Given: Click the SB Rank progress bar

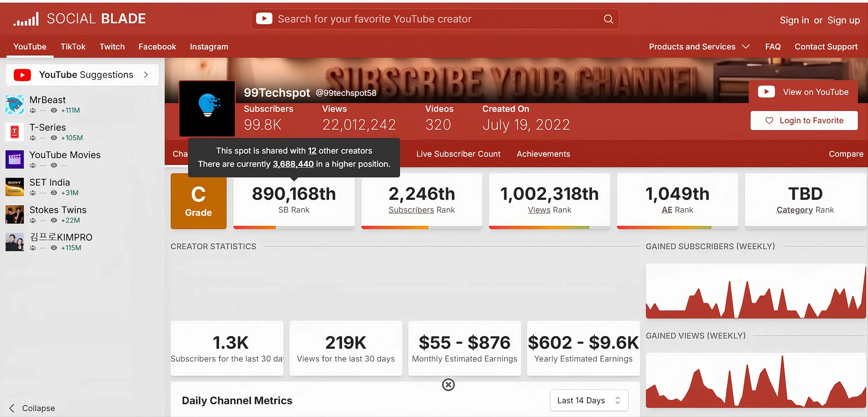Looking at the screenshot, I should [x=294, y=228].
